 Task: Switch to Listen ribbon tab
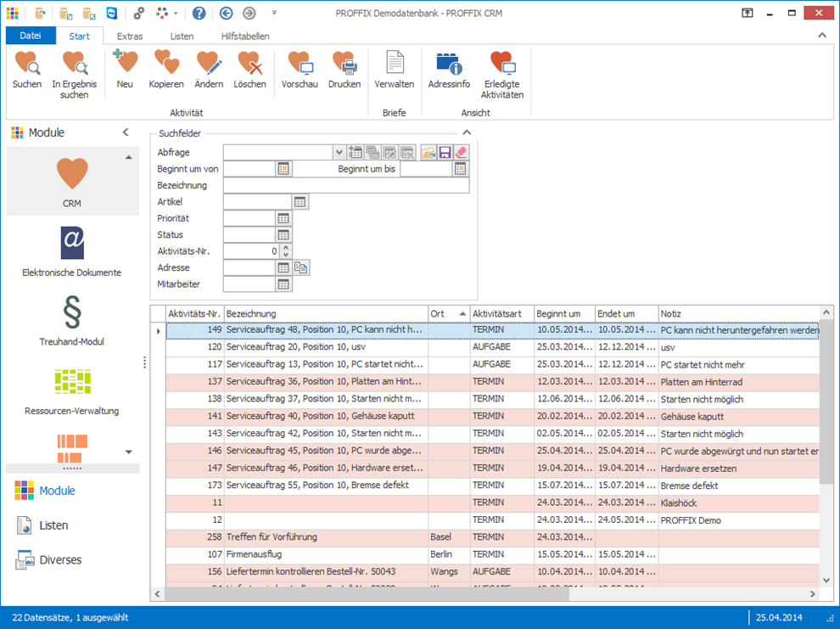coord(182,36)
